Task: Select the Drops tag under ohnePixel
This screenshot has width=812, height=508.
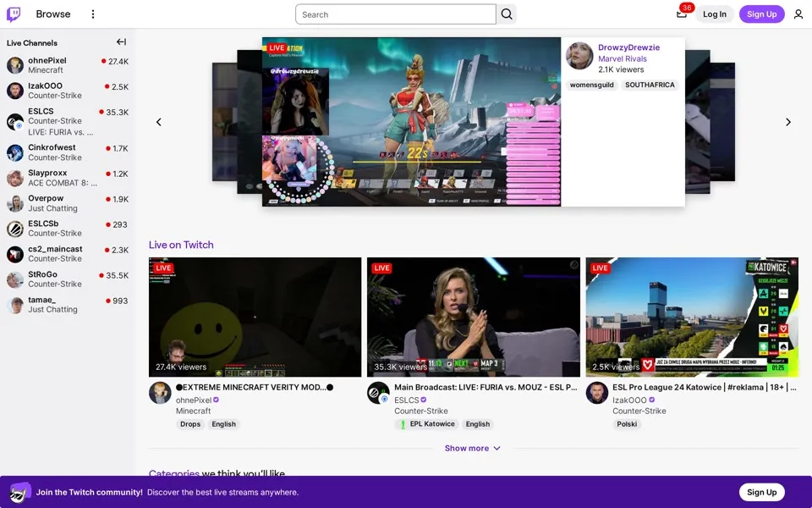Action: pyautogui.click(x=190, y=424)
